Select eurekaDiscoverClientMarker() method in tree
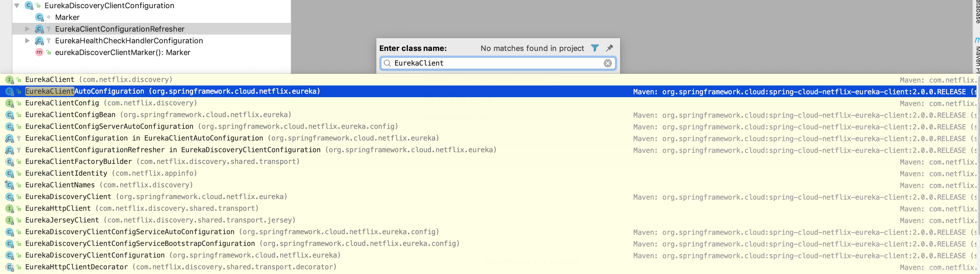Viewport: 980px width, 274px height. [122, 52]
